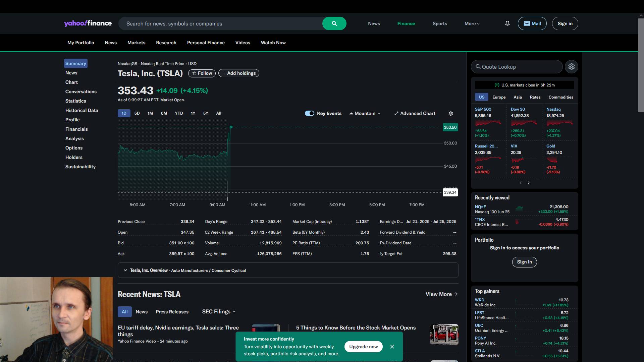644x362 pixels.
Task: Click the Upgrade now button
Action: pyautogui.click(x=363, y=347)
